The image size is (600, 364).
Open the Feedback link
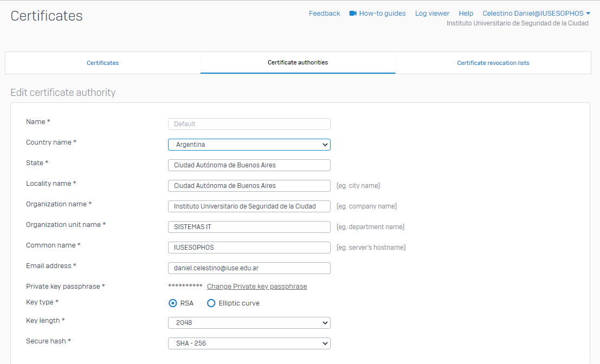point(324,14)
